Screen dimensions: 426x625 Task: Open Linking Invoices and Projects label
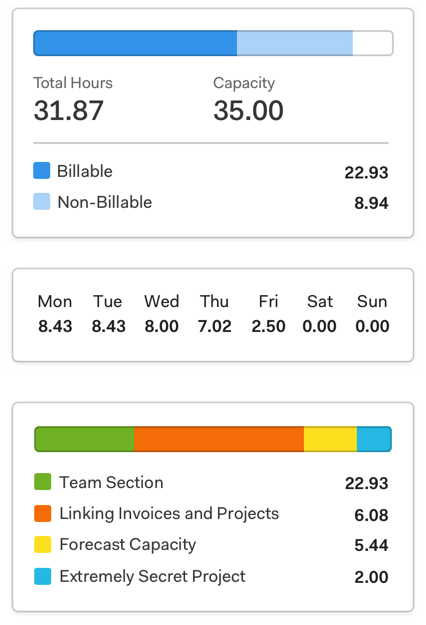pyautogui.click(x=169, y=514)
